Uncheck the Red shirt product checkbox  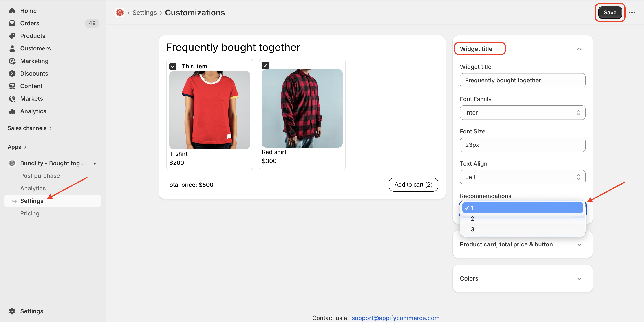(x=265, y=65)
